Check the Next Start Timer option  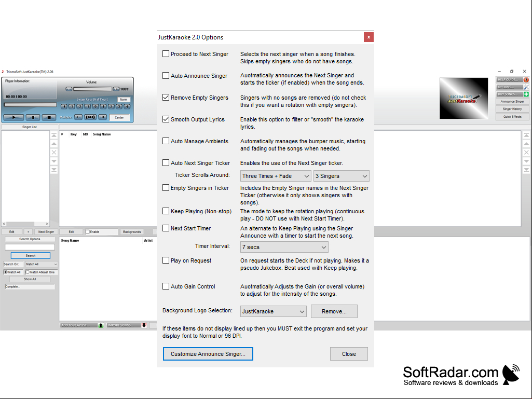166,228
